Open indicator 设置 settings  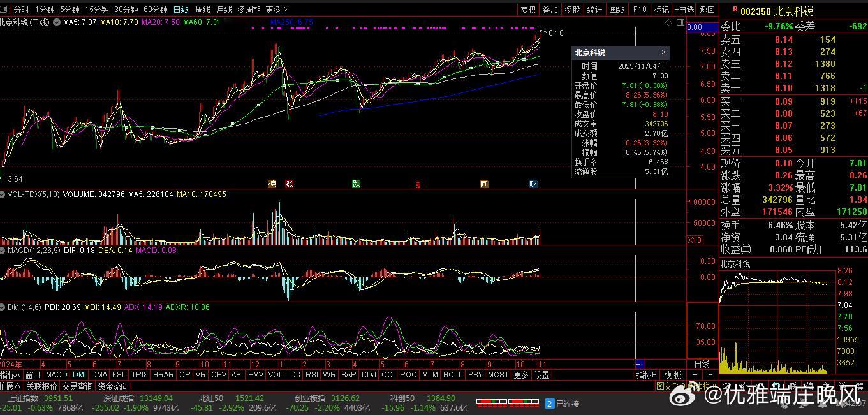pyautogui.click(x=541, y=375)
